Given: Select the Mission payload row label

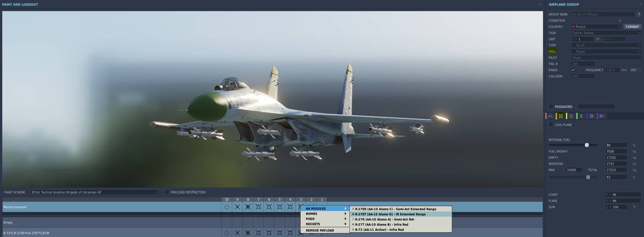Looking at the screenshot, I should 15,207.
